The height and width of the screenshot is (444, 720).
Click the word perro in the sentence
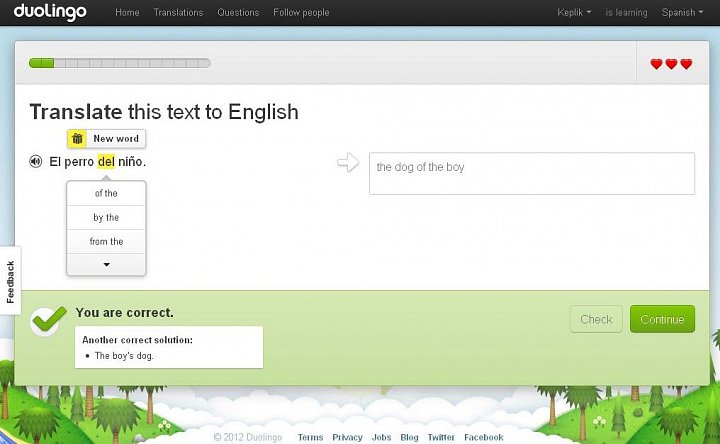[79, 162]
